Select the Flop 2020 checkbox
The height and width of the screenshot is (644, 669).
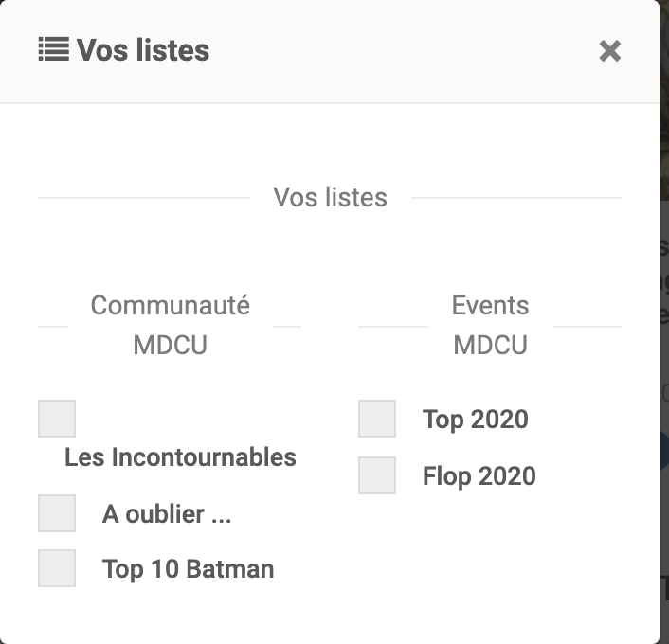377,475
